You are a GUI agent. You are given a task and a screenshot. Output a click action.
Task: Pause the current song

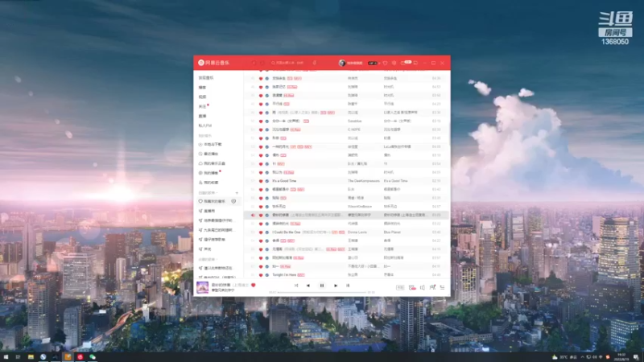point(322,286)
